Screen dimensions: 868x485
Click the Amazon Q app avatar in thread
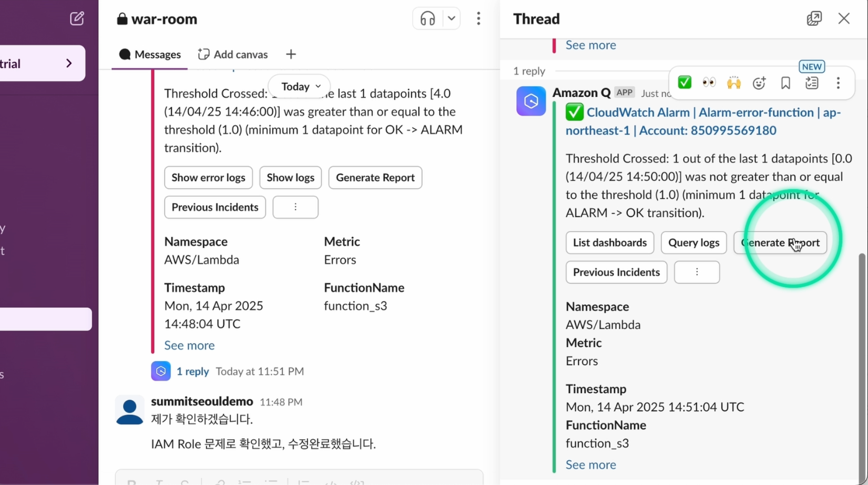click(x=531, y=101)
